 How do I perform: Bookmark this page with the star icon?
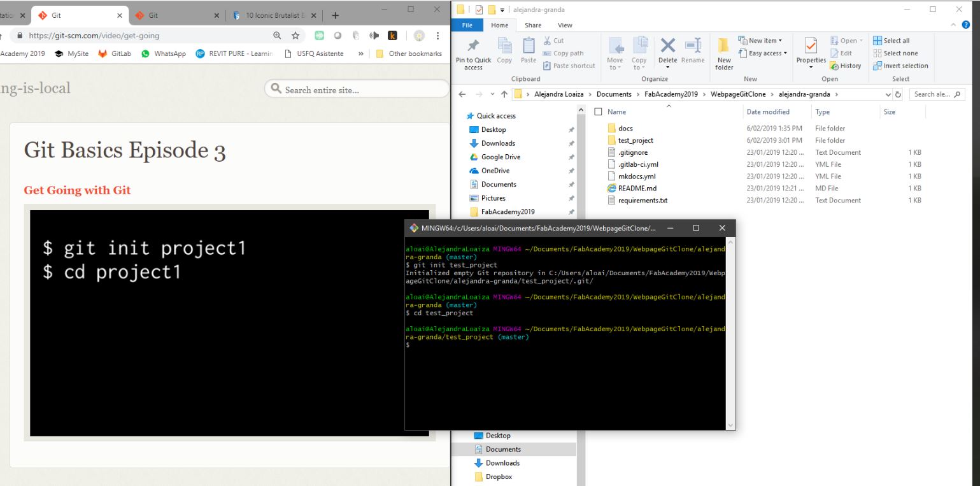coord(296,36)
